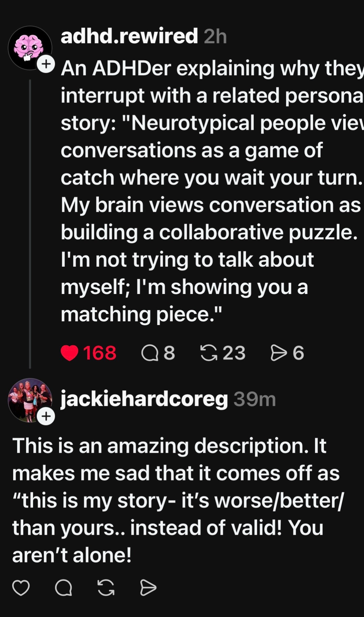The width and height of the screenshot is (364, 617).
Task: Like jackiehardcoreg's reply with the heart
Action: pos(21,588)
